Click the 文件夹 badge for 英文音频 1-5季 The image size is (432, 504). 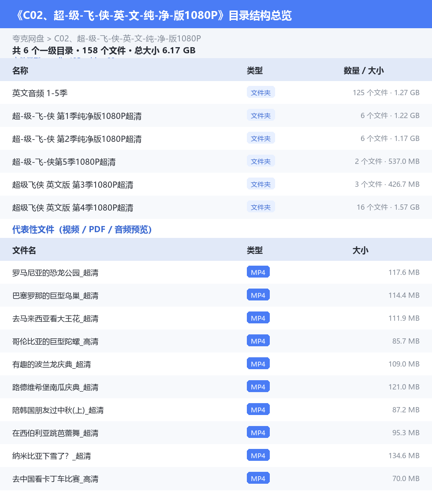(261, 92)
